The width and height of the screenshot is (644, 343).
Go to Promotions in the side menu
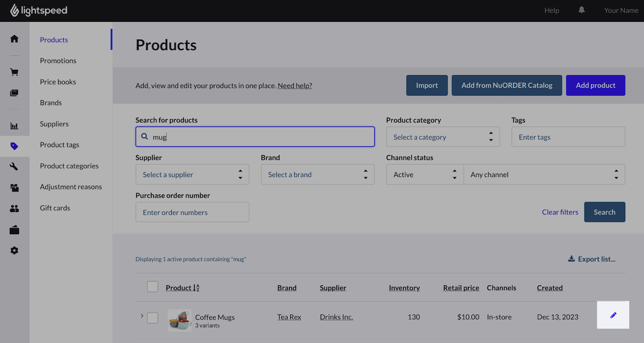(x=58, y=61)
